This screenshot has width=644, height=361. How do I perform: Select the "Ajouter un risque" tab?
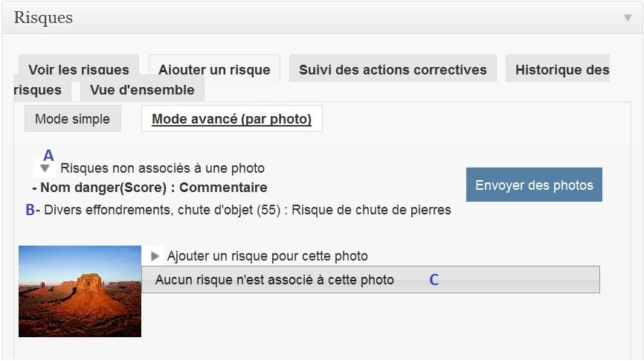pos(214,69)
